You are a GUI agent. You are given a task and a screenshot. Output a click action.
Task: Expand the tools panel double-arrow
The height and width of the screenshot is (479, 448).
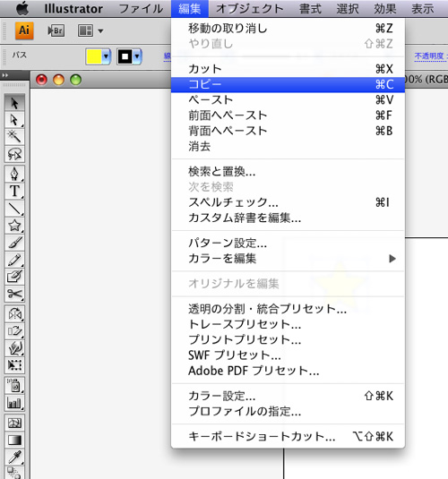pyautogui.click(x=4, y=75)
